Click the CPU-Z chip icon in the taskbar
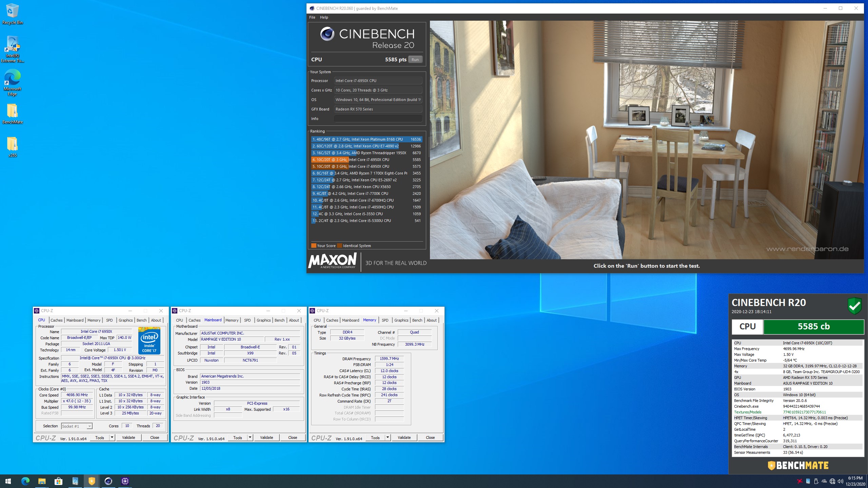This screenshot has height=488, width=868. point(125,481)
